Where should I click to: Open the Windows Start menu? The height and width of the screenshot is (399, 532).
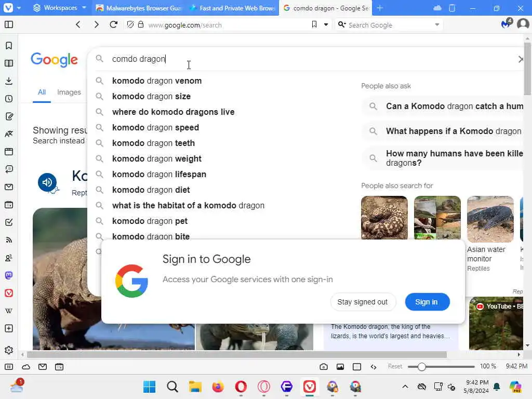coord(149,387)
